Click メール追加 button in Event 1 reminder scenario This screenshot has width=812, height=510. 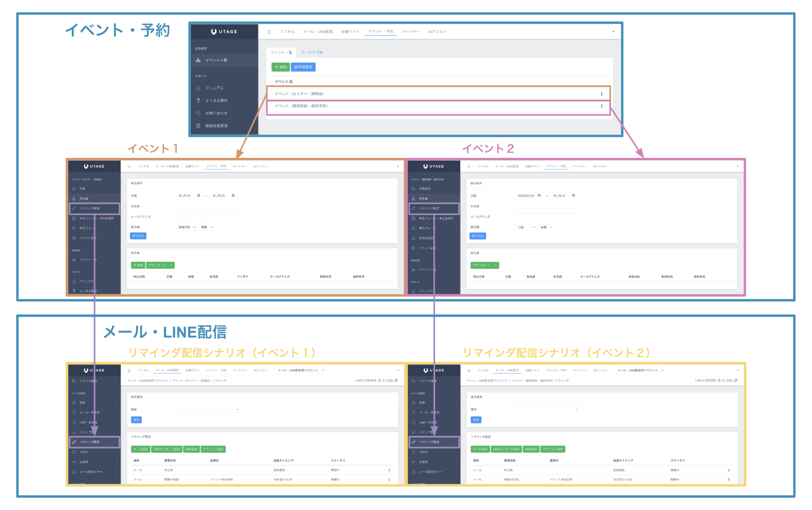(x=141, y=449)
